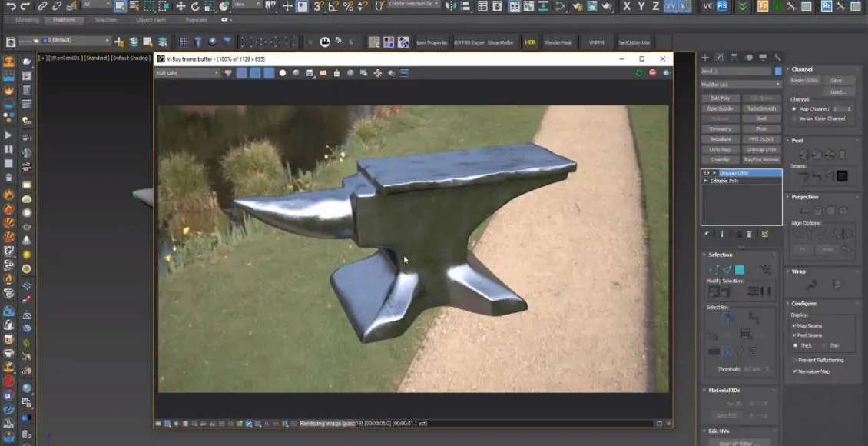Screen dimensions: 868x446
Task: Open the Utilities wrench panel icon
Action: (777, 57)
